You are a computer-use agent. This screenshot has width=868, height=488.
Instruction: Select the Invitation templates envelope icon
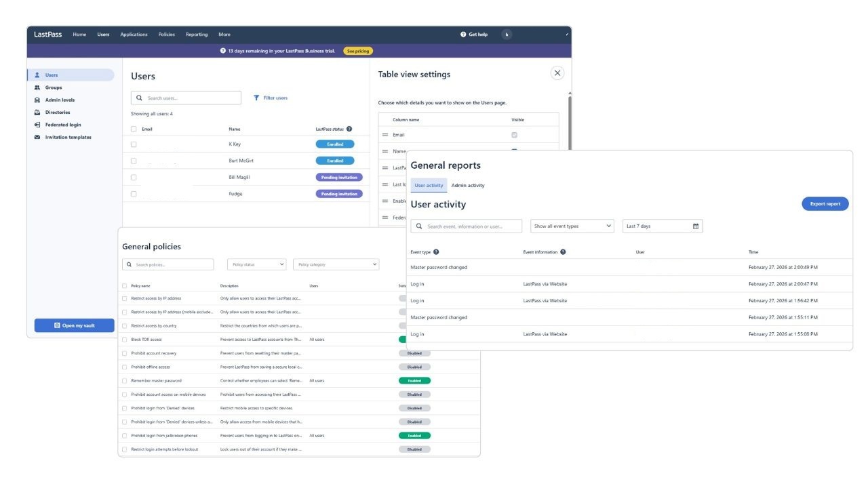[x=37, y=137]
